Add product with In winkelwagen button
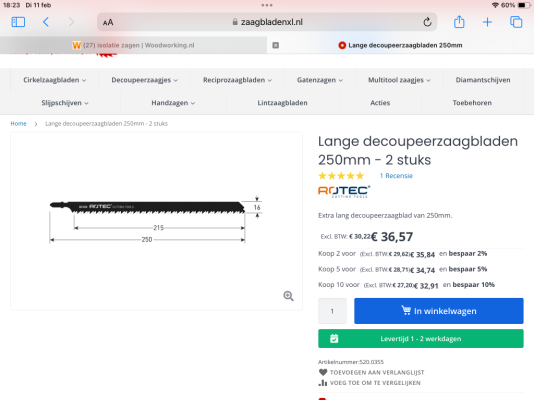This screenshot has width=534, height=400. tap(439, 311)
